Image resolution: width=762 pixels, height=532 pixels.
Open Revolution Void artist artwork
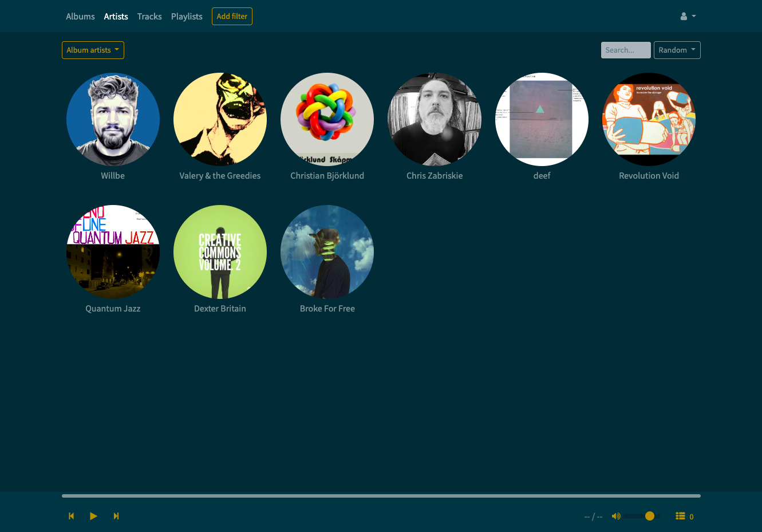(649, 119)
